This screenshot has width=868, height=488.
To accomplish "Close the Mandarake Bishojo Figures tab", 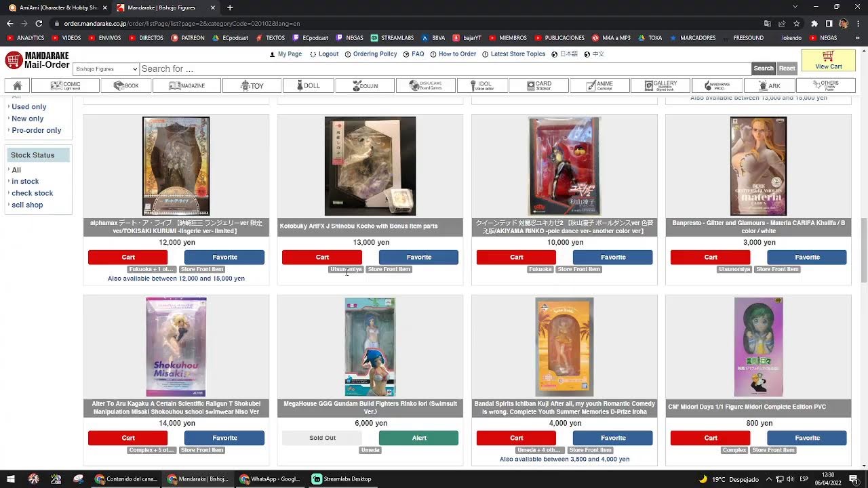I will (213, 7).
